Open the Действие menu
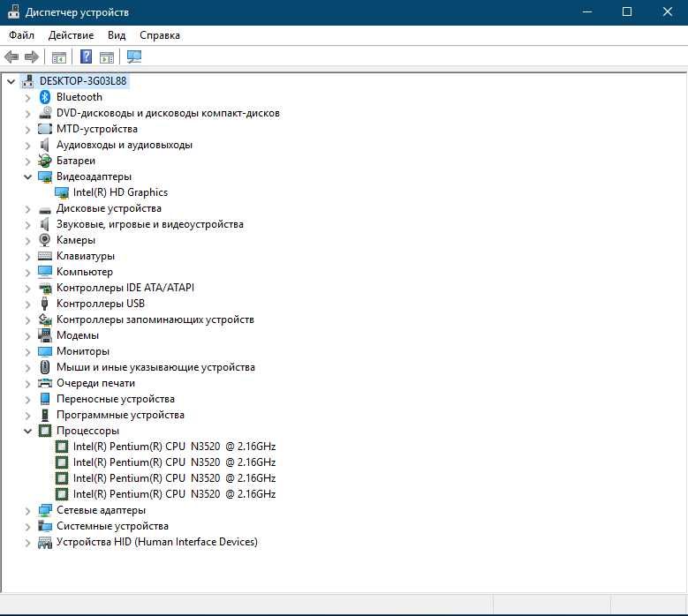Screen dimensions: 688x616 [71, 35]
